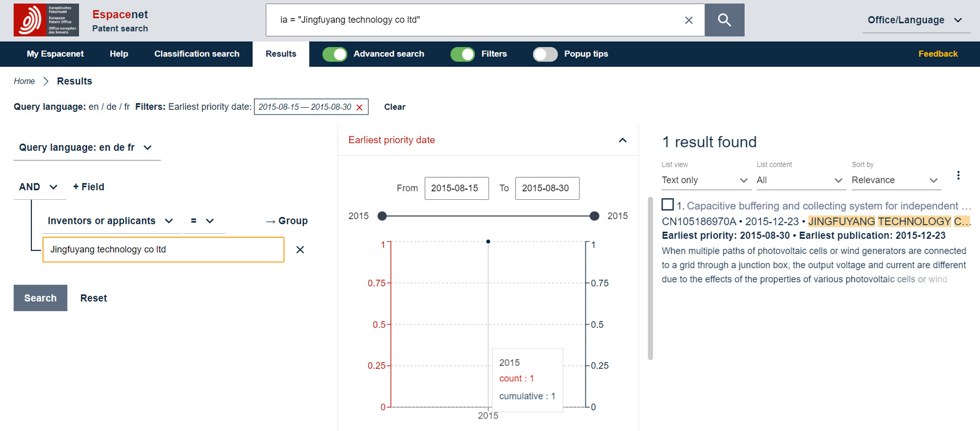
Task: Open the three-dot more options menu
Action: (x=958, y=175)
